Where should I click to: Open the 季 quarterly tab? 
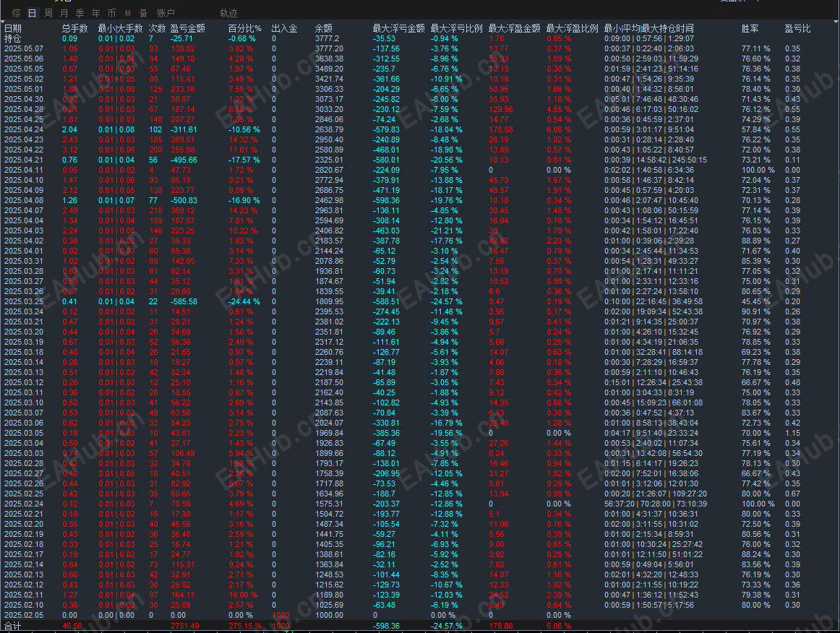[x=80, y=13]
